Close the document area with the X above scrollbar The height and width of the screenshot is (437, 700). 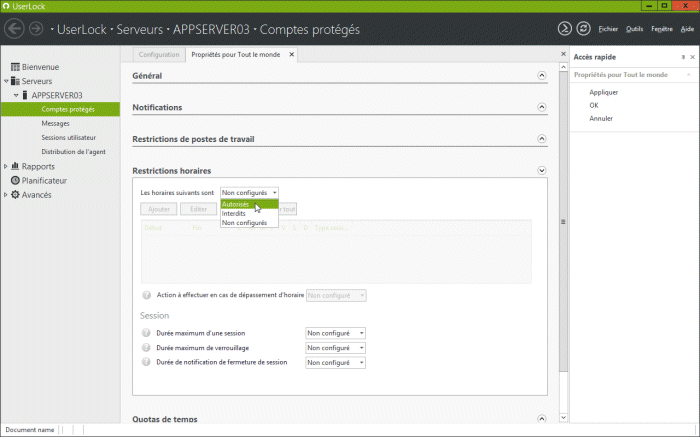[563, 54]
